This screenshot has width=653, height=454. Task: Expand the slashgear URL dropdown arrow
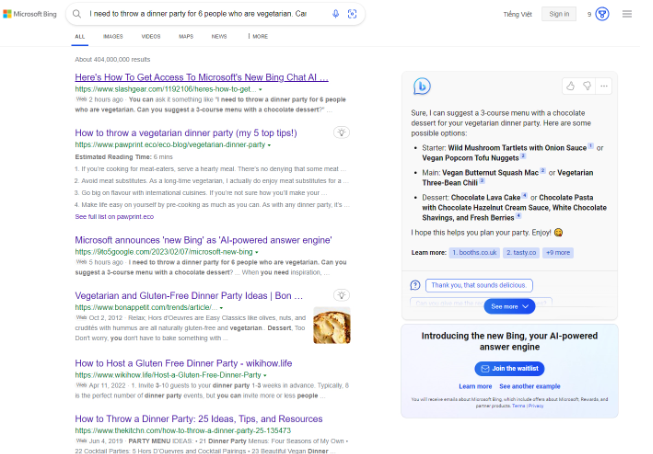tap(261, 89)
